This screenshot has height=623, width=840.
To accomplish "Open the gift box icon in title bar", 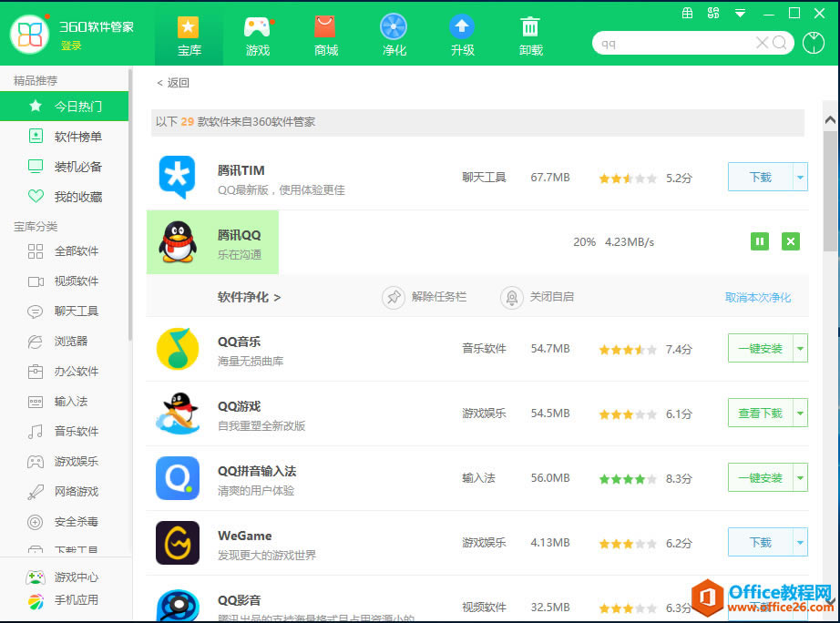I will tap(687, 14).
